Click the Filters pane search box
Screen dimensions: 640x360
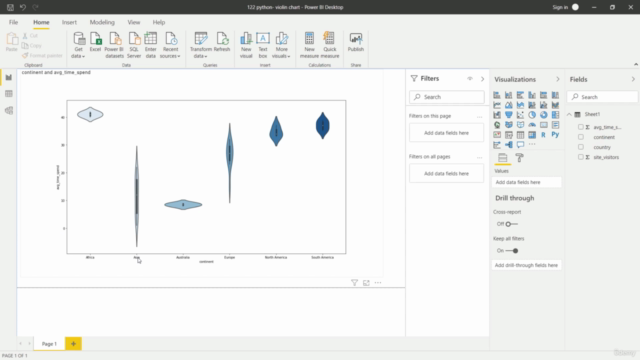click(447, 97)
